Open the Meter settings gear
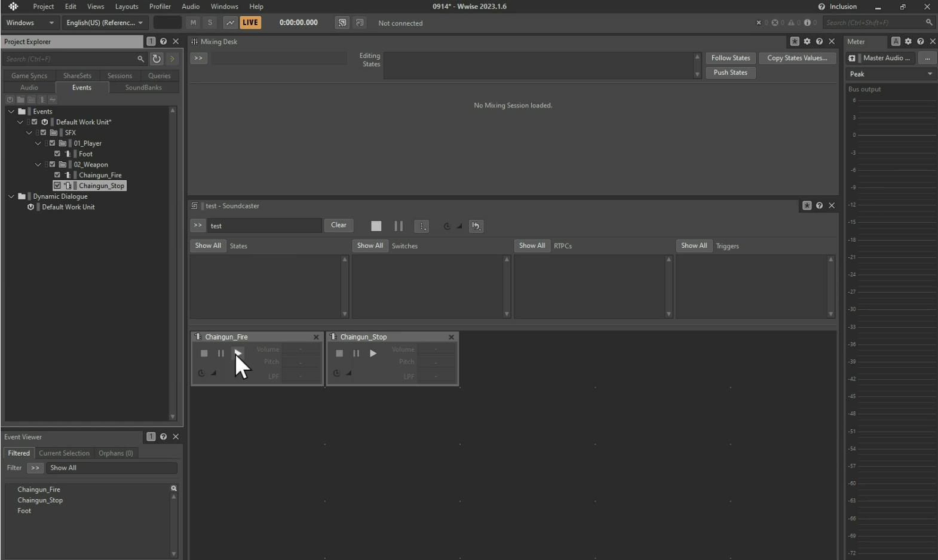Viewport: 938px width, 560px height. click(x=908, y=41)
